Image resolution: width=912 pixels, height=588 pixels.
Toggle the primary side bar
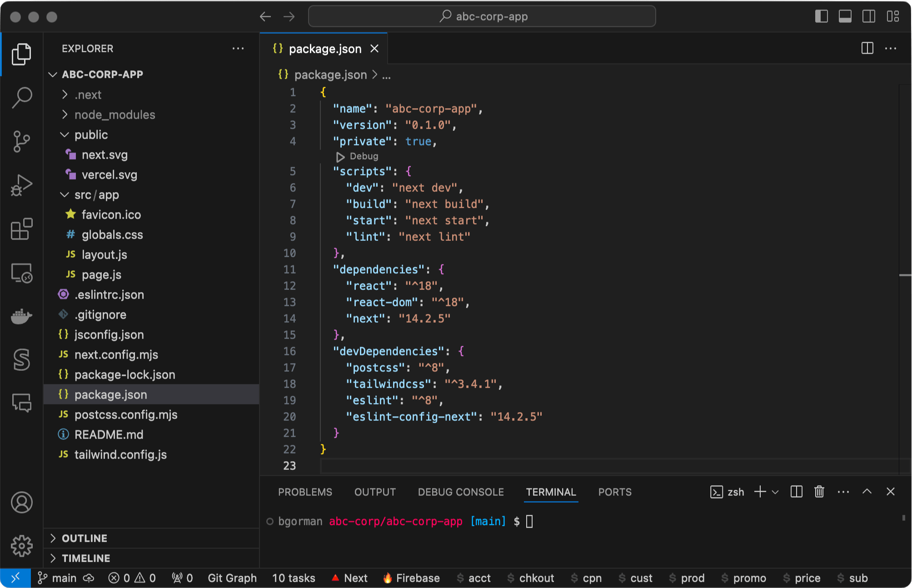click(822, 16)
